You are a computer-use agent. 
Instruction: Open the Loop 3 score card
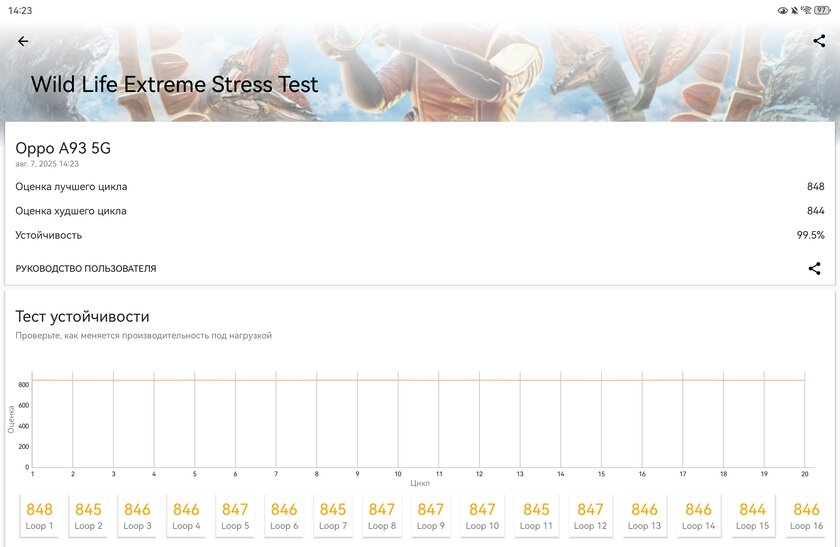click(x=137, y=516)
